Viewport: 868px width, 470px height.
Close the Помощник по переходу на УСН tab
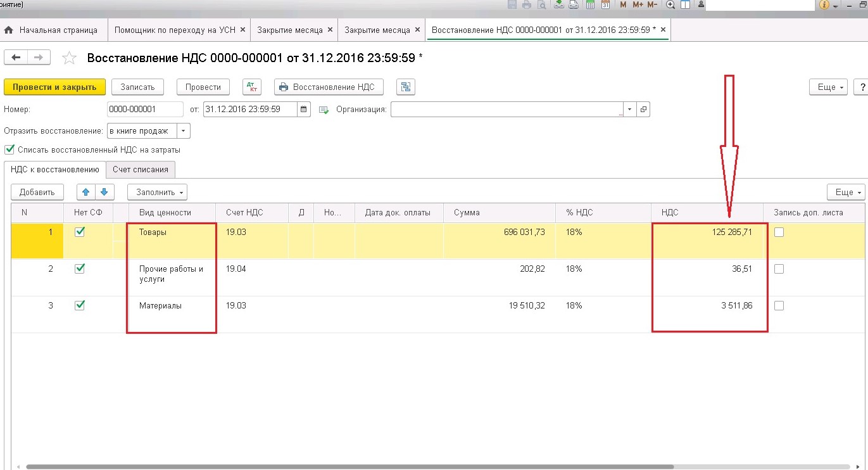[243, 30]
